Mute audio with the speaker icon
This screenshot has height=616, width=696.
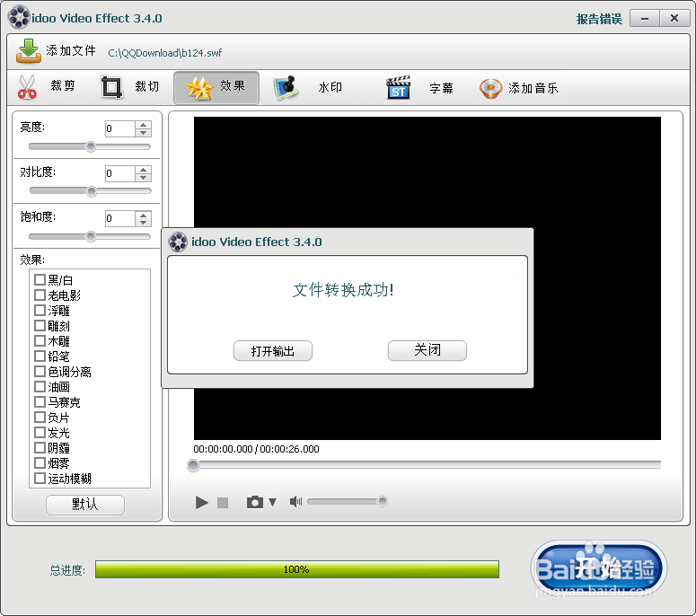pyautogui.click(x=295, y=501)
